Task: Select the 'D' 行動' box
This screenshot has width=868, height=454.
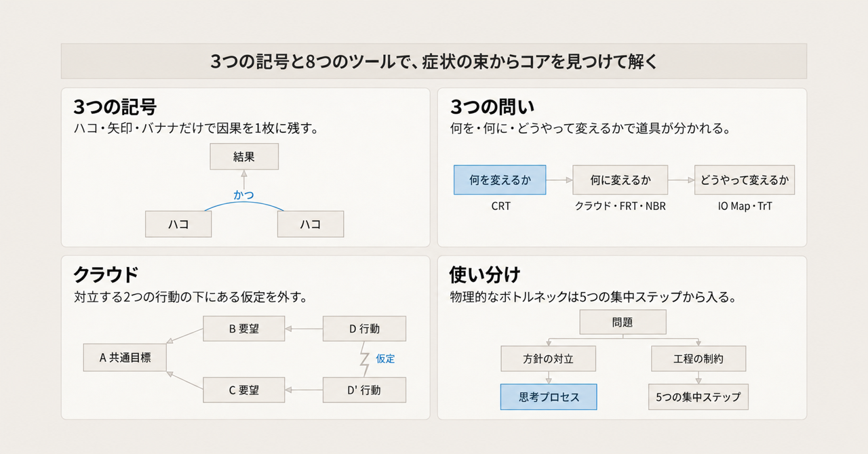Action: [x=364, y=390]
